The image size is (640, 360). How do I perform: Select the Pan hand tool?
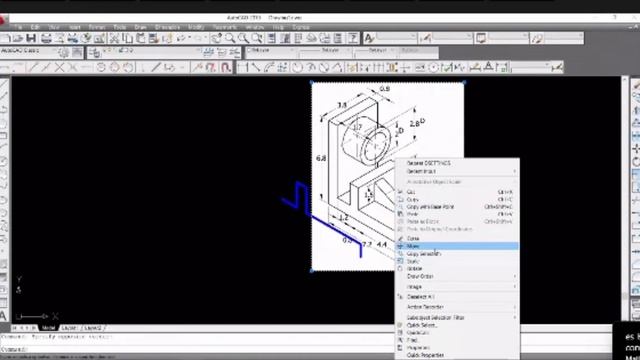click(216, 38)
